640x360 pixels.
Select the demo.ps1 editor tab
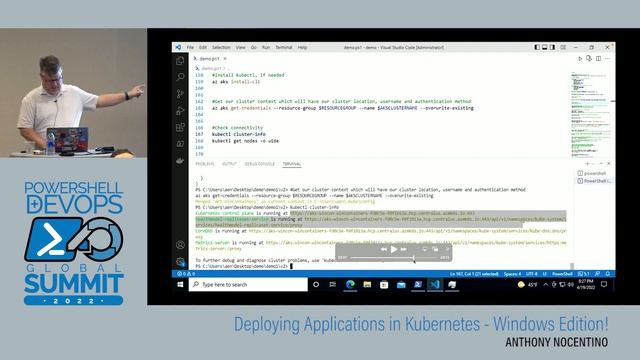(x=210, y=59)
